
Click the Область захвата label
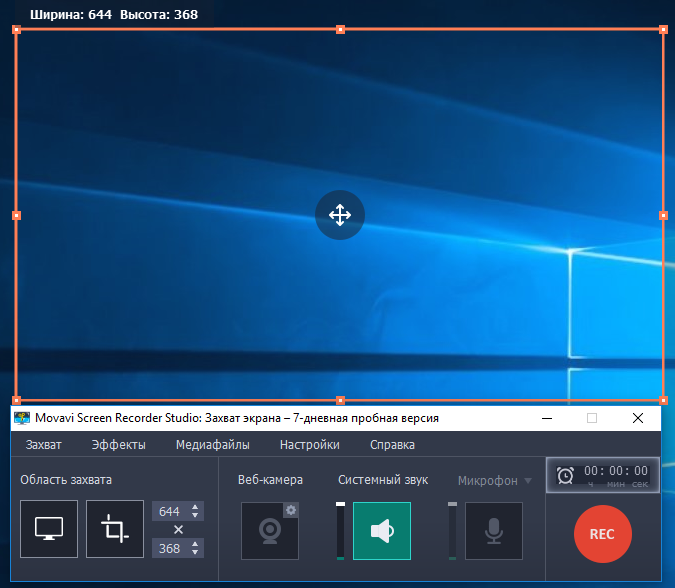(x=66, y=480)
